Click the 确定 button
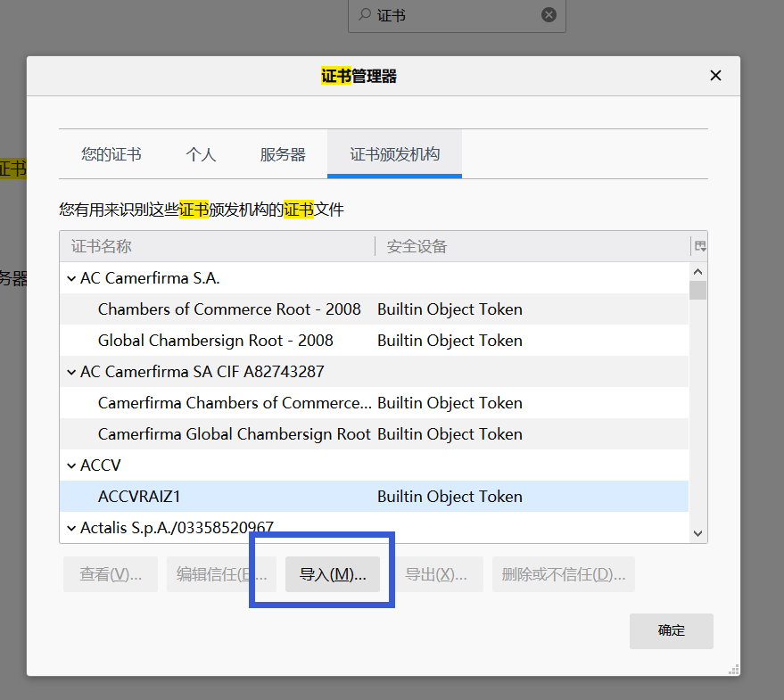784x700 pixels. point(671,630)
